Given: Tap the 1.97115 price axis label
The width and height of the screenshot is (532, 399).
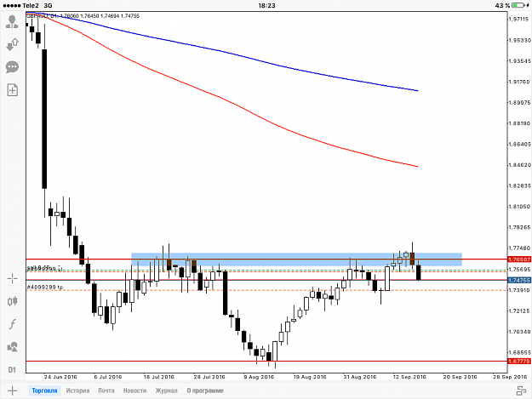Looking at the screenshot, I should [519, 20].
